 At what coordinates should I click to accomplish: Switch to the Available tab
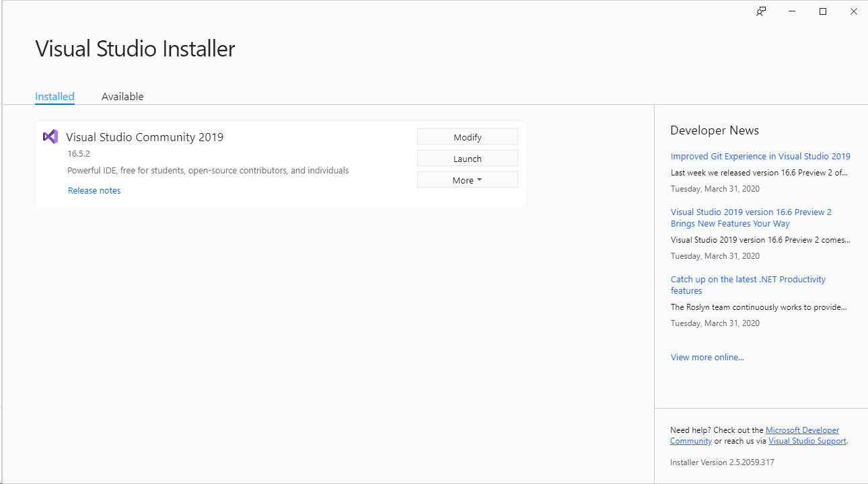(x=122, y=96)
